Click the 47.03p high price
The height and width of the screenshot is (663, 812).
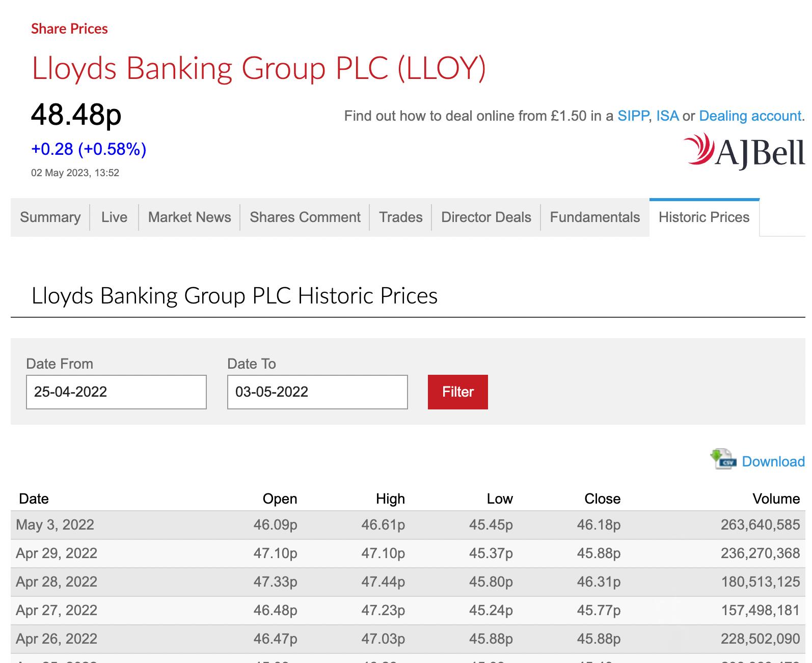pos(383,639)
